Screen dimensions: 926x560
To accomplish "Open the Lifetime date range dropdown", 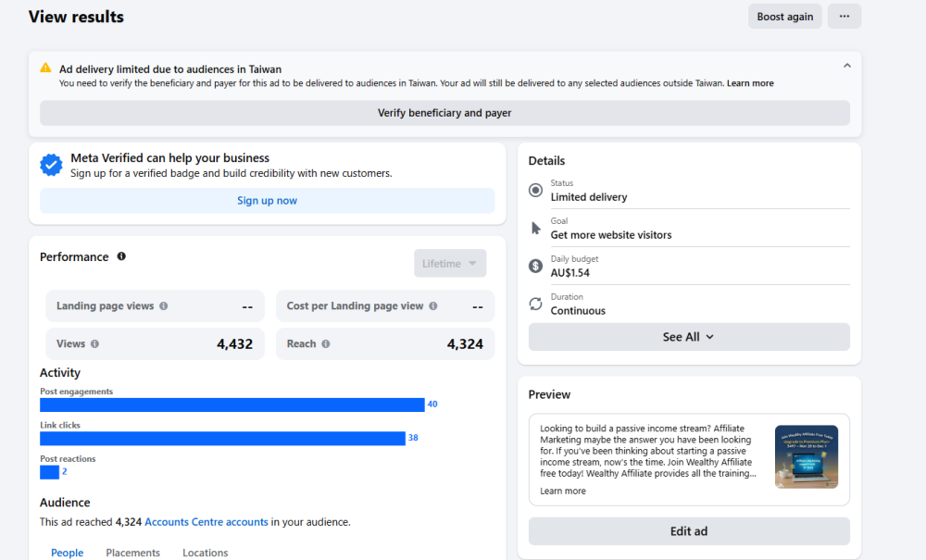I will coord(449,264).
